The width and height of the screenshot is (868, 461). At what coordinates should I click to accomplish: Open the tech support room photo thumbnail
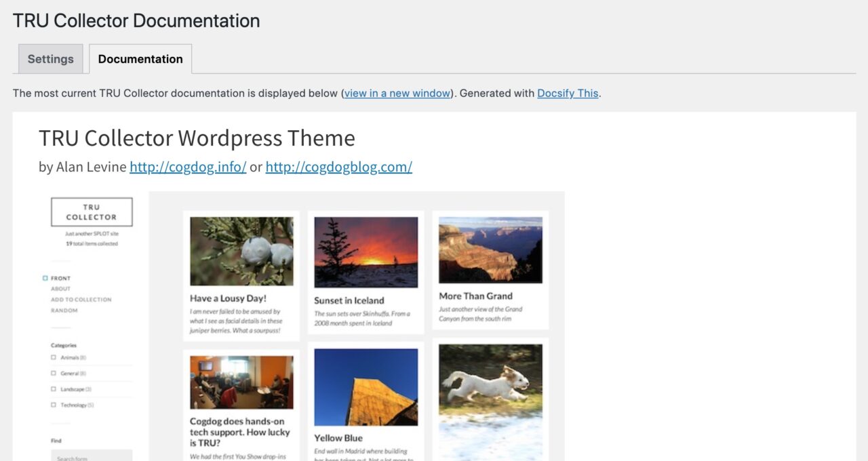(x=241, y=382)
